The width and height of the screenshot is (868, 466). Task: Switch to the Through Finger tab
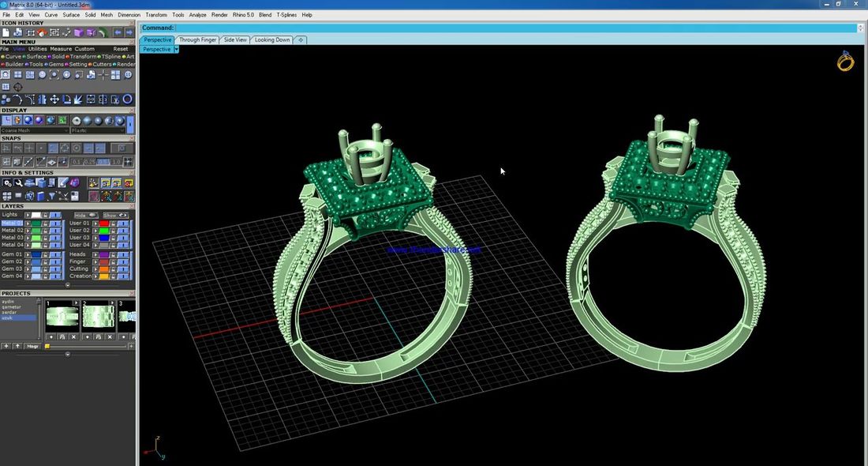pos(197,39)
